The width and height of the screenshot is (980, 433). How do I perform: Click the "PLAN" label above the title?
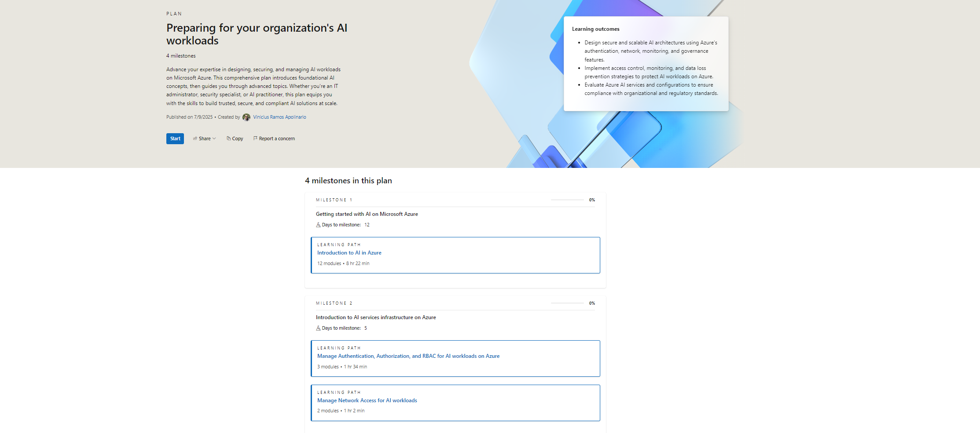174,14
